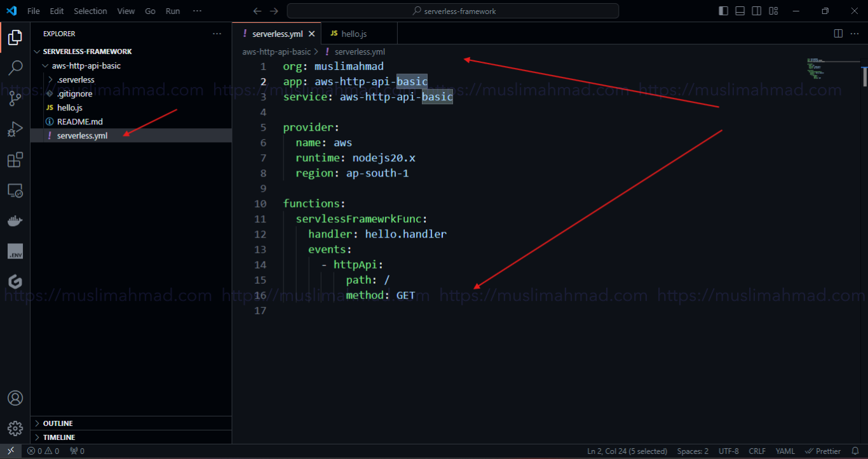Open the .ENV extension icon

pyautogui.click(x=15, y=251)
